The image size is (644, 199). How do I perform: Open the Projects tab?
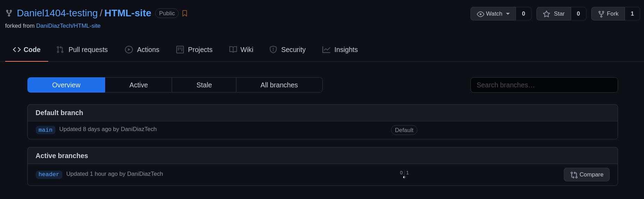click(x=194, y=50)
